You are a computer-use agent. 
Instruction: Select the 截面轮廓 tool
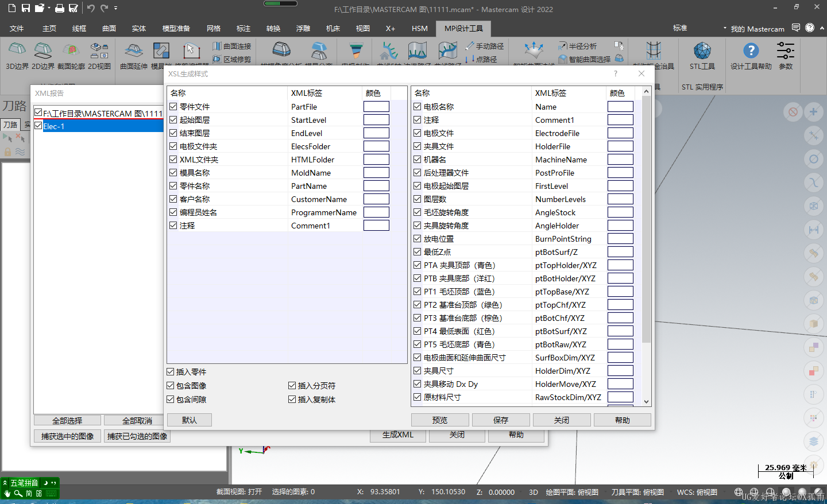pyautogui.click(x=71, y=56)
